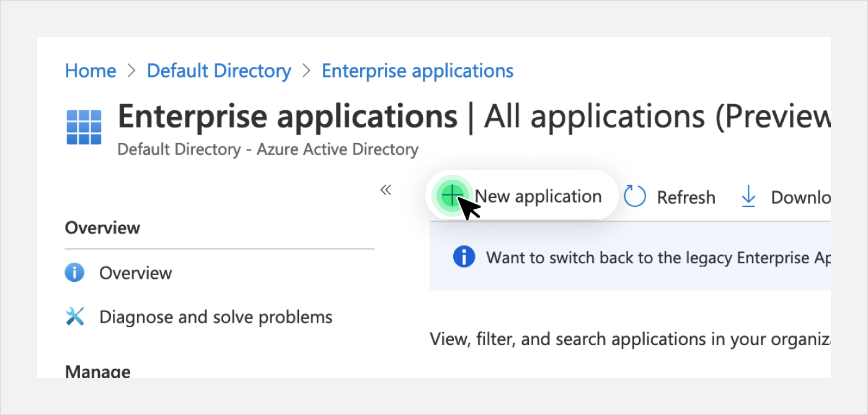Open the Overview menu item
This screenshot has width=868, height=415.
[135, 273]
